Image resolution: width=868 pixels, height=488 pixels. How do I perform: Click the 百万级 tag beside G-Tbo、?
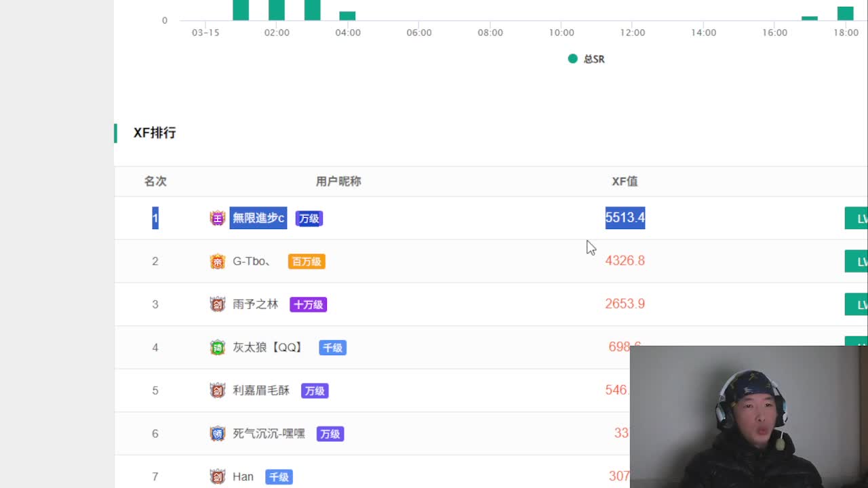[307, 262]
